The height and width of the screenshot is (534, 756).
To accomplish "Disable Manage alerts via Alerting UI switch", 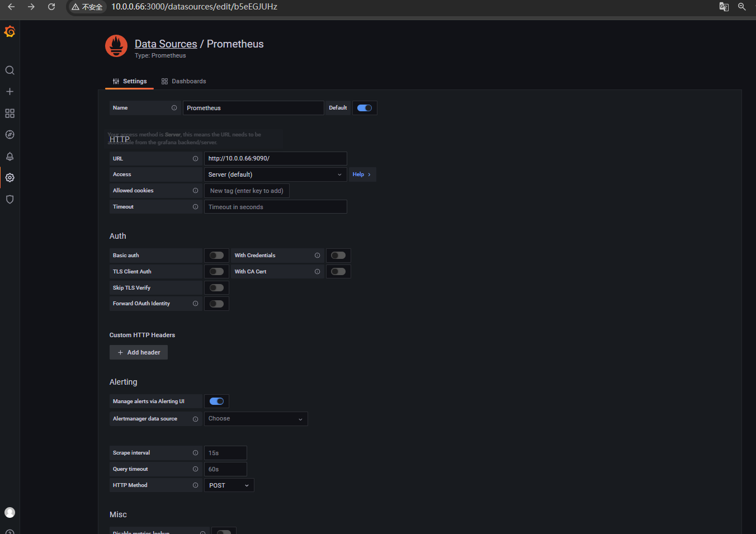I will (x=216, y=401).
